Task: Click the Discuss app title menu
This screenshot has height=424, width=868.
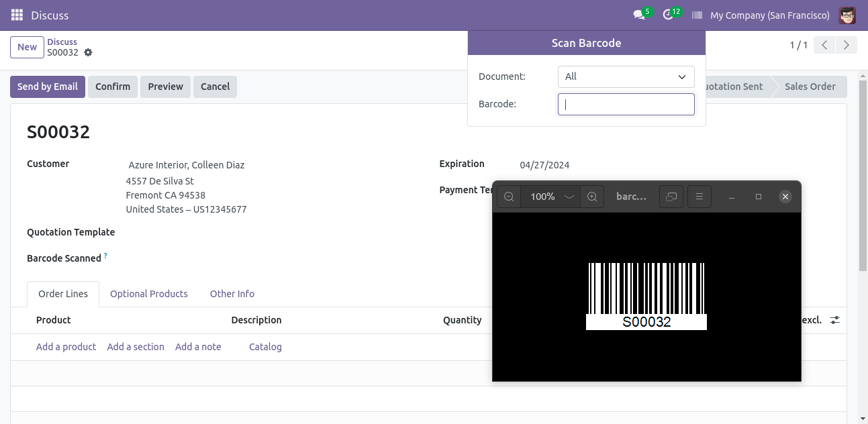Action: [50, 15]
